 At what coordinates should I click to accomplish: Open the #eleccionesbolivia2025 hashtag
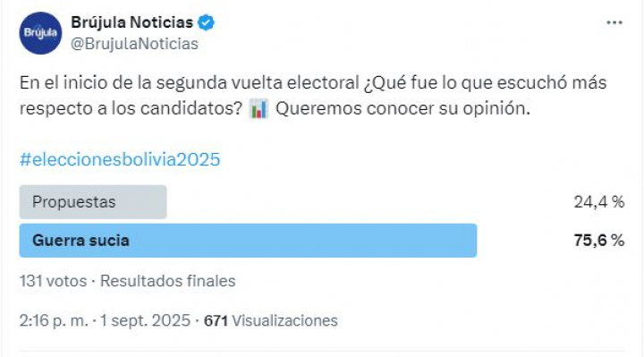coord(120,159)
